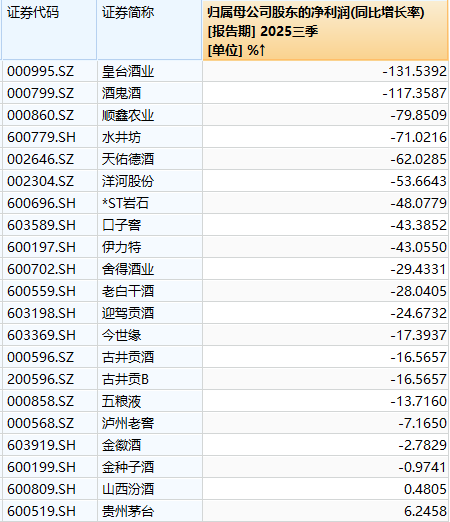The width and height of the screenshot is (450, 522).
Task: Click the 证券代码 column header
Action: point(49,30)
